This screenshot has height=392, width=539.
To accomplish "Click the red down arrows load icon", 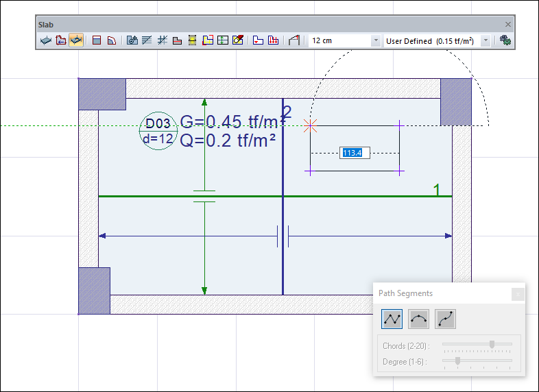I will click(x=273, y=40).
